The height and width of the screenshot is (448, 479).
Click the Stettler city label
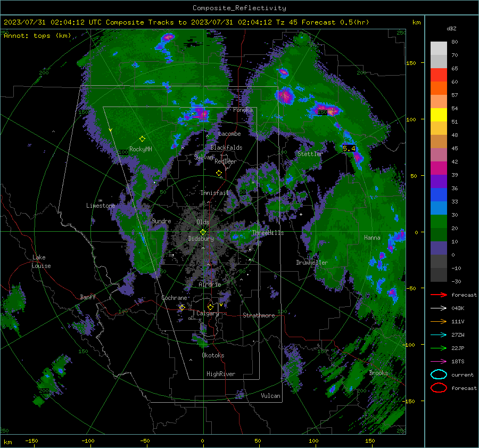click(x=310, y=154)
